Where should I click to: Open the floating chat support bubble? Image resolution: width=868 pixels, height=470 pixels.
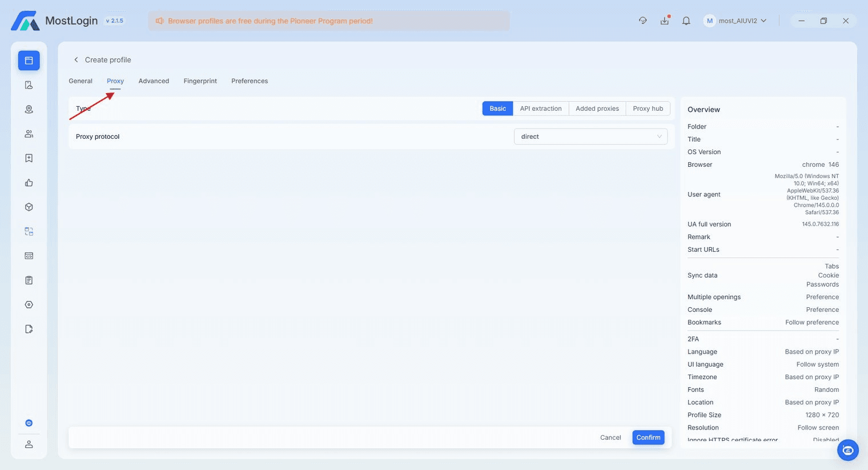(848, 450)
